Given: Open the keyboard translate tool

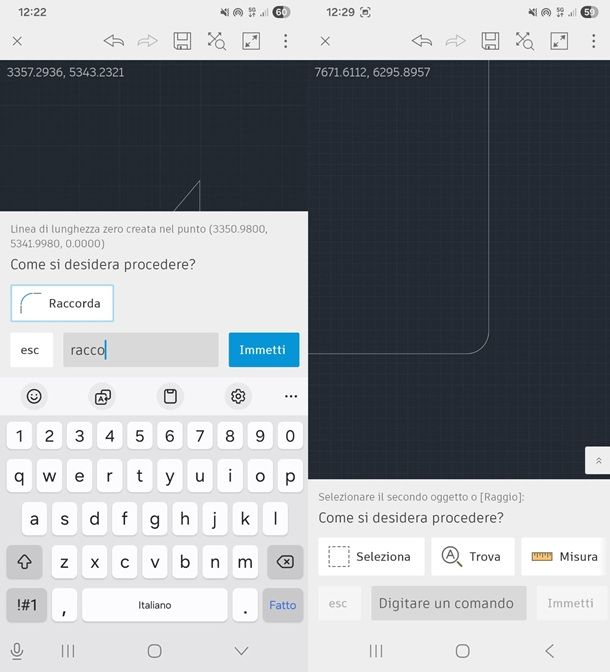Looking at the screenshot, I should 102,396.
